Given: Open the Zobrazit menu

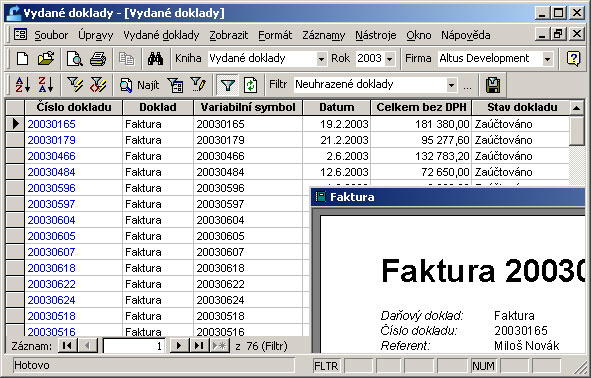Looking at the screenshot, I should [228, 35].
